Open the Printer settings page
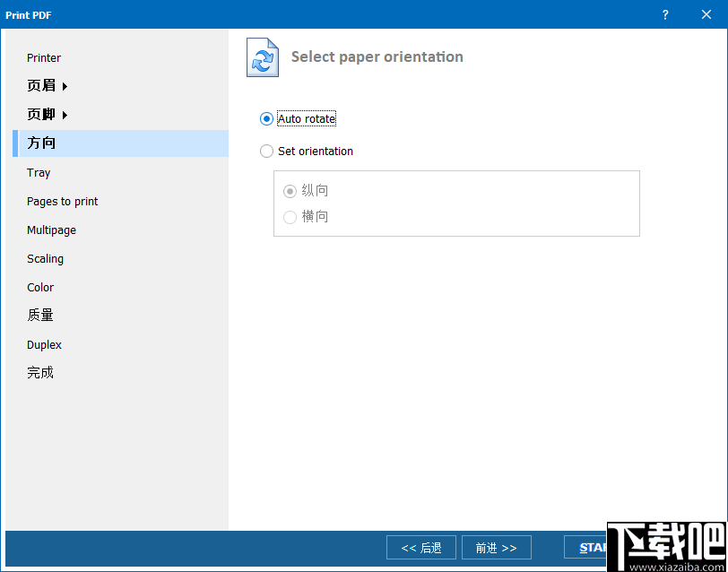 [44, 57]
